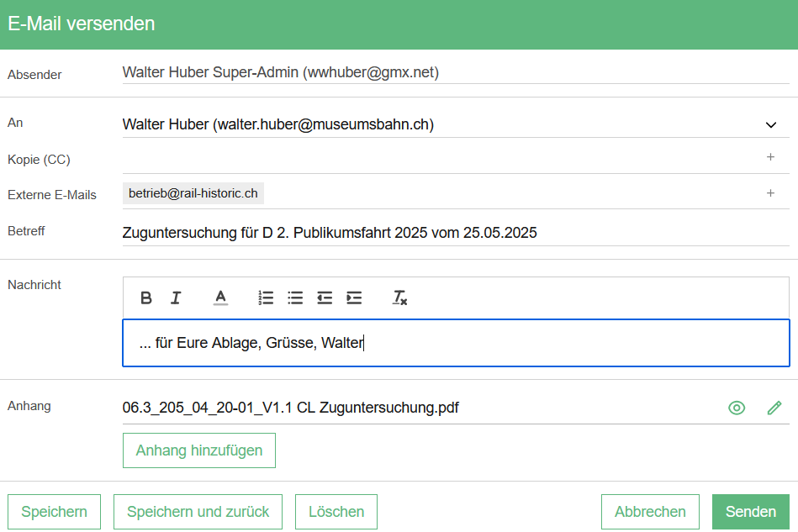Click into the Betreff subject field
The height and width of the screenshot is (532, 798).
pos(336,233)
